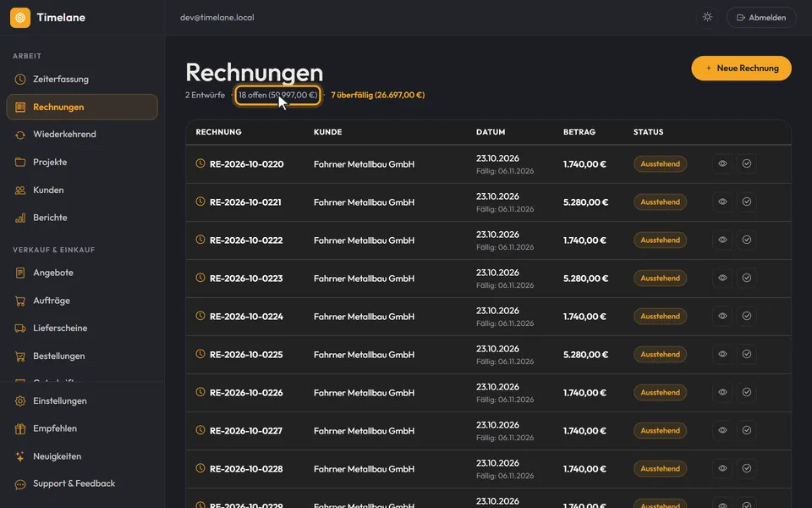Show invoice RE-2026-10-0224 via eye icon
Viewport: 812px width, 508px height.
point(722,316)
